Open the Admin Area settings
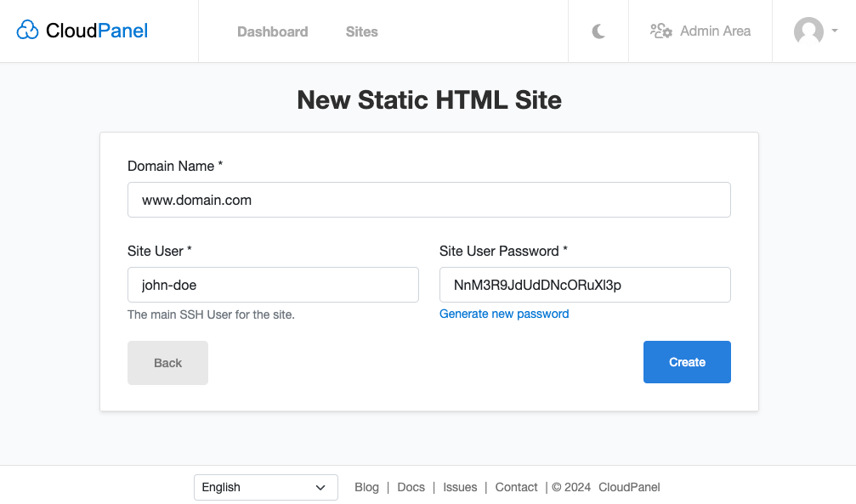The image size is (856, 504). coord(714,31)
